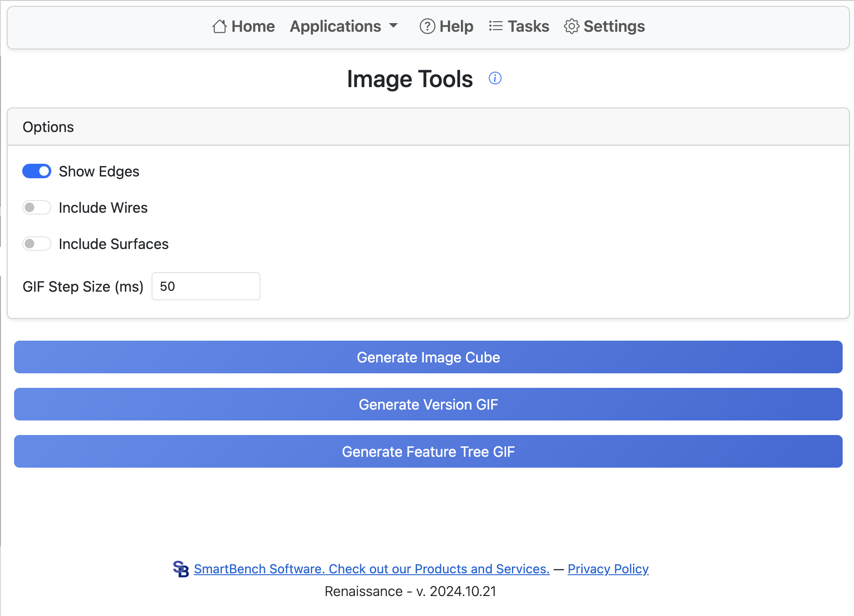This screenshot has width=854, height=616.
Task: Click the Renaissance version text in footer
Action: pyautogui.click(x=410, y=592)
